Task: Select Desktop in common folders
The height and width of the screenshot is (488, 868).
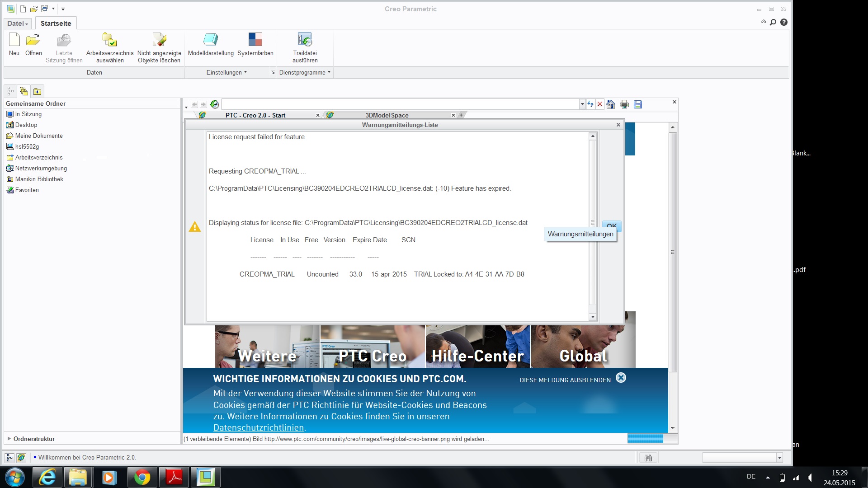Action: click(x=22, y=125)
